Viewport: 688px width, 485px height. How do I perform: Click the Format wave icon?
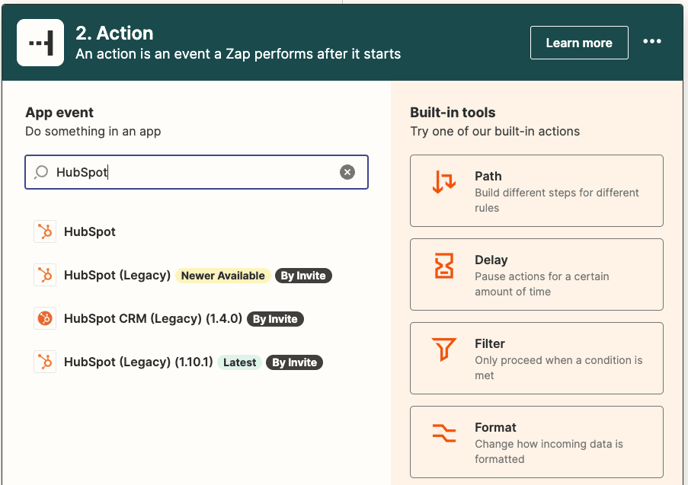[443, 433]
